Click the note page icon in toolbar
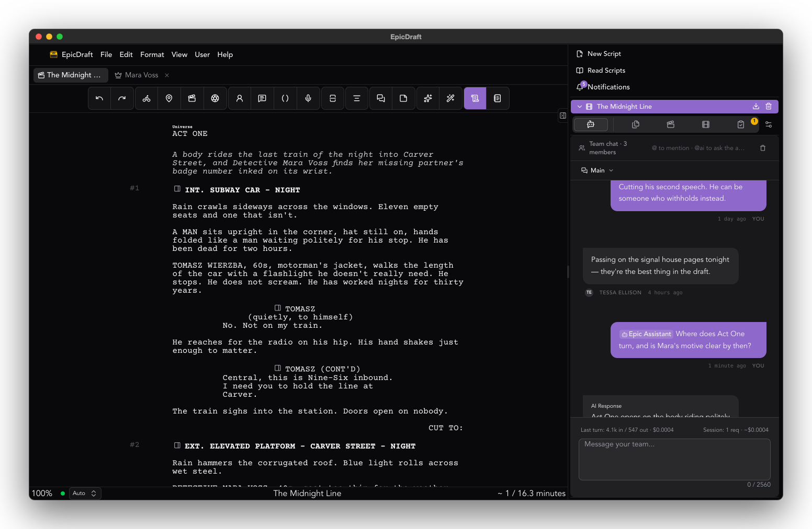The width and height of the screenshot is (812, 529). point(403,98)
